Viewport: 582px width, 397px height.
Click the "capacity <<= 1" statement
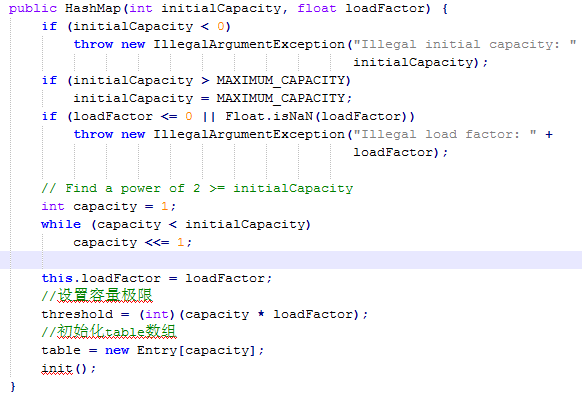coord(133,242)
